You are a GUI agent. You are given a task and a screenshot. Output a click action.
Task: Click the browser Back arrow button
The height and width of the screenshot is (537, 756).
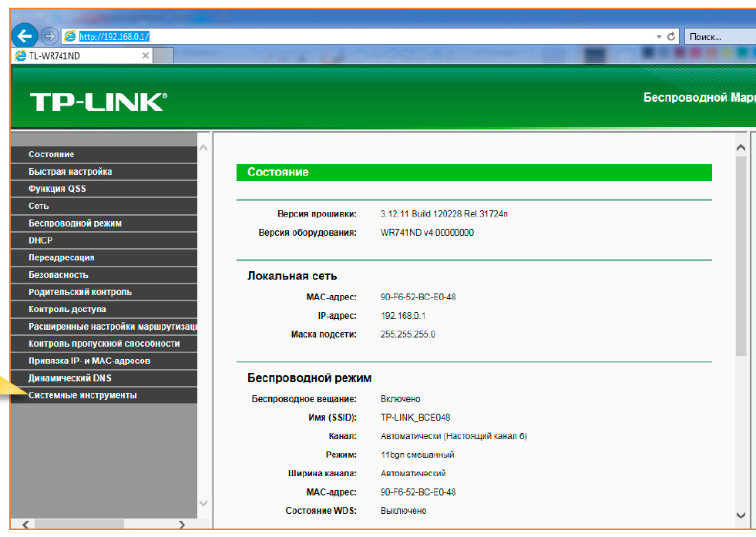24,35
